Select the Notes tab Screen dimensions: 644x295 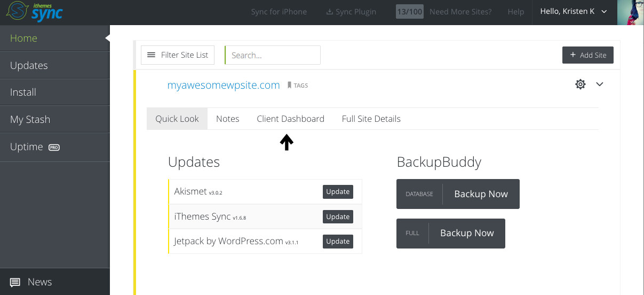(228, 119)
